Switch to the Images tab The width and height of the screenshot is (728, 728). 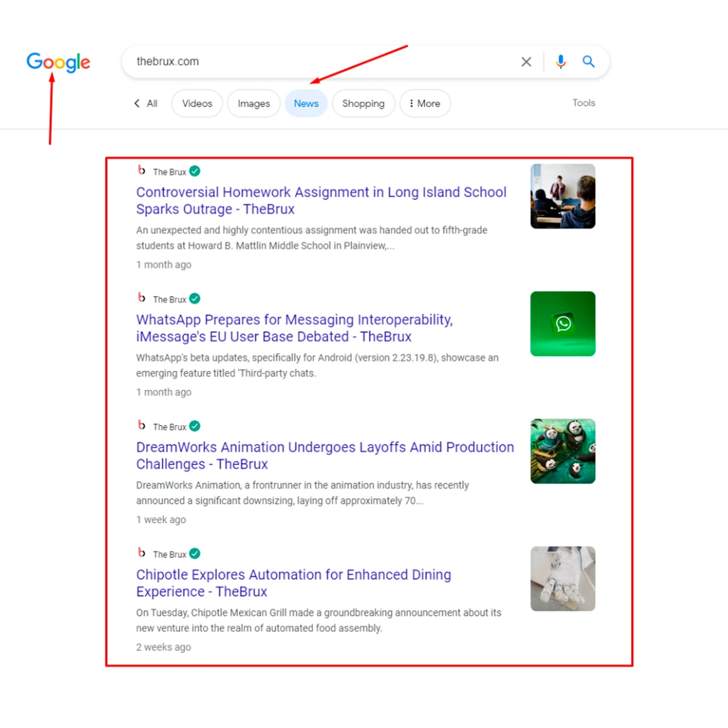(254, 104)
